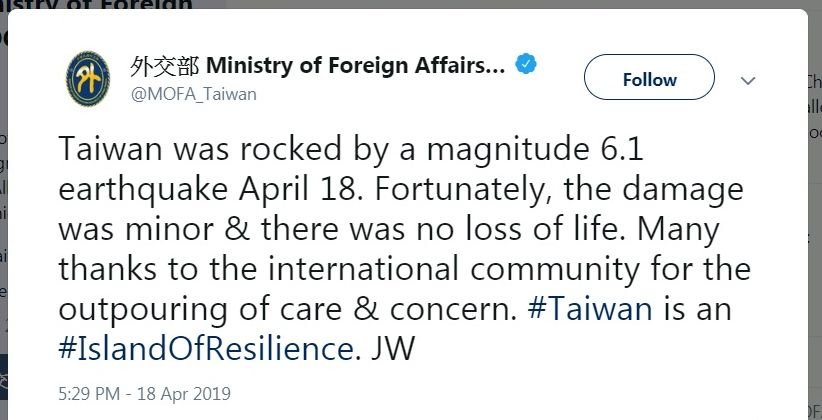Open the MOFA Taiwan profile avatar

[x=88, y=79]
